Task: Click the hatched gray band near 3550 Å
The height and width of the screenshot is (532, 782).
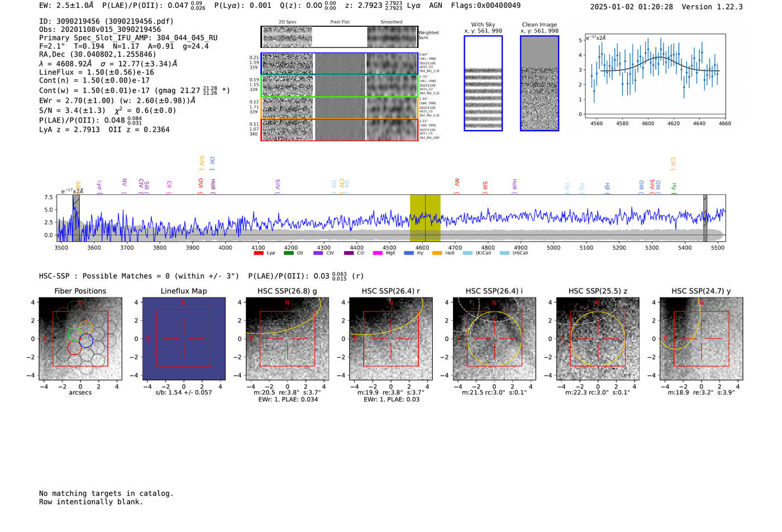Action: [x=76, y=218]
